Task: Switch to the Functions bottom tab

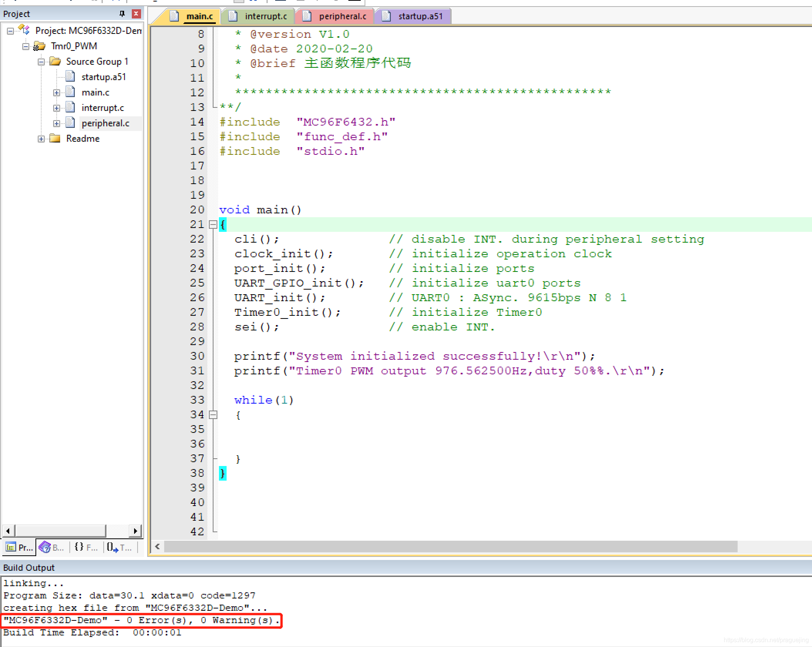Action: point(86,547)
